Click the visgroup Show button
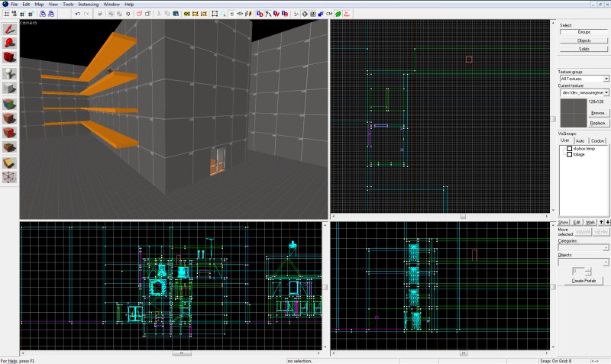This screenshot has width=611, height=364. [x=564, y=222]
